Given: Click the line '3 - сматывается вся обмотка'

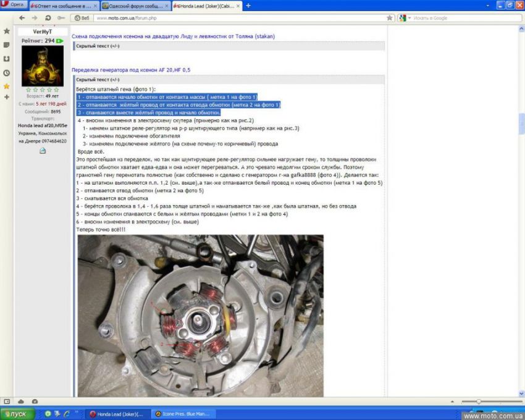Looking at the screenshot, I should [112, 199].
